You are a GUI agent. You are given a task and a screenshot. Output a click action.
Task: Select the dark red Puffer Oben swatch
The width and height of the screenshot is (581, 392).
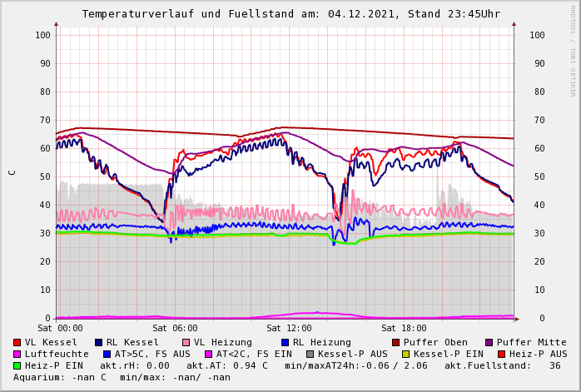click(x=396, y=342)
